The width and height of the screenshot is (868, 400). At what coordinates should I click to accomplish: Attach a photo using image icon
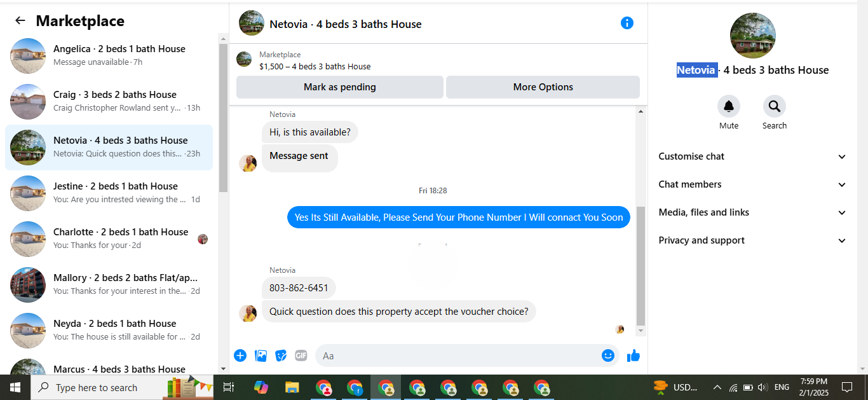[261, 355]
